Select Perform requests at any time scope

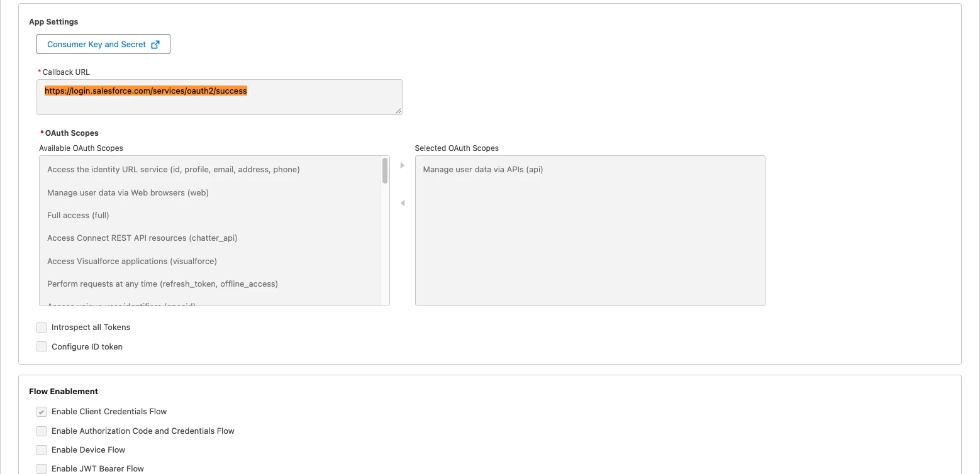coord(162,284)
